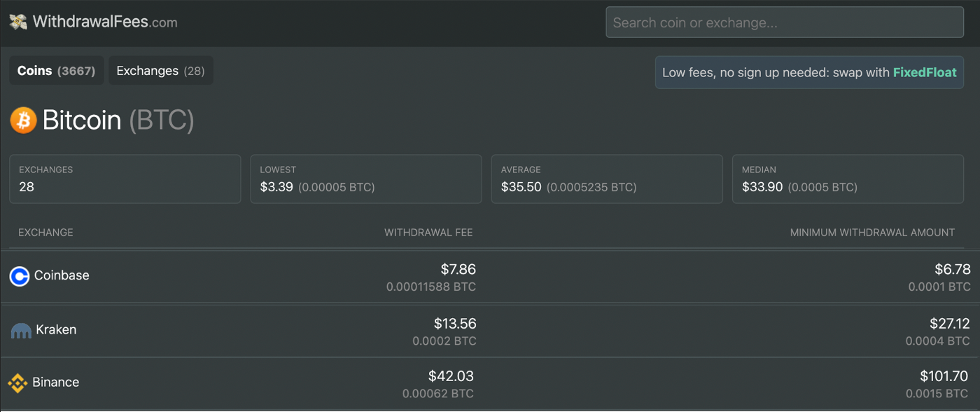Select the 0.0004 BTC minimum text

[x=938, y=341]
